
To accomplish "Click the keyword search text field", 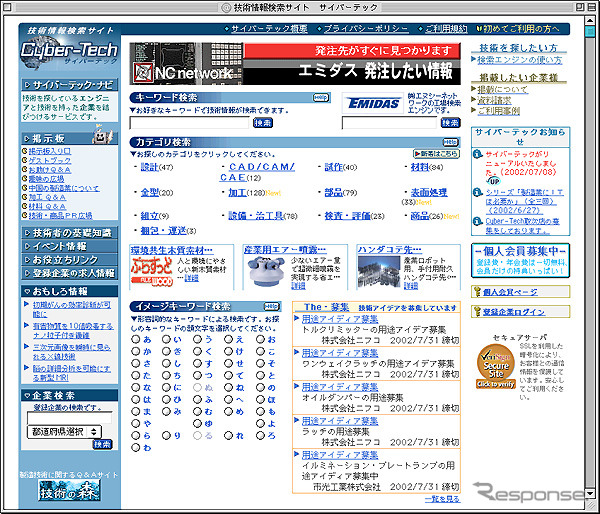I will [x=189, y=123].
